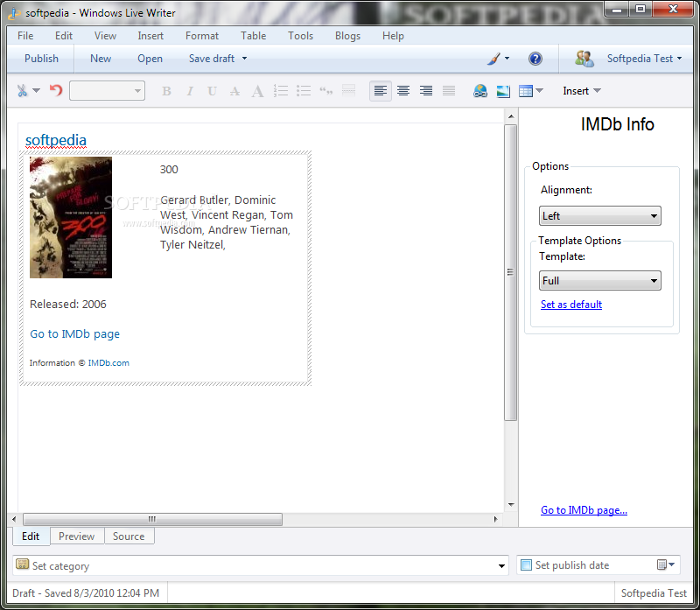Open the Help menu
This screenshot has width=700, height=610.
(393, 36)
